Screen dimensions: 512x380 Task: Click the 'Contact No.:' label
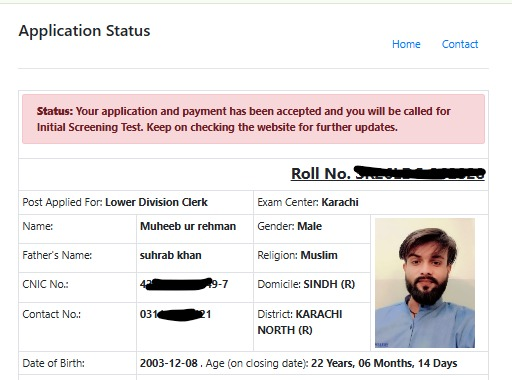click(52, 314)
